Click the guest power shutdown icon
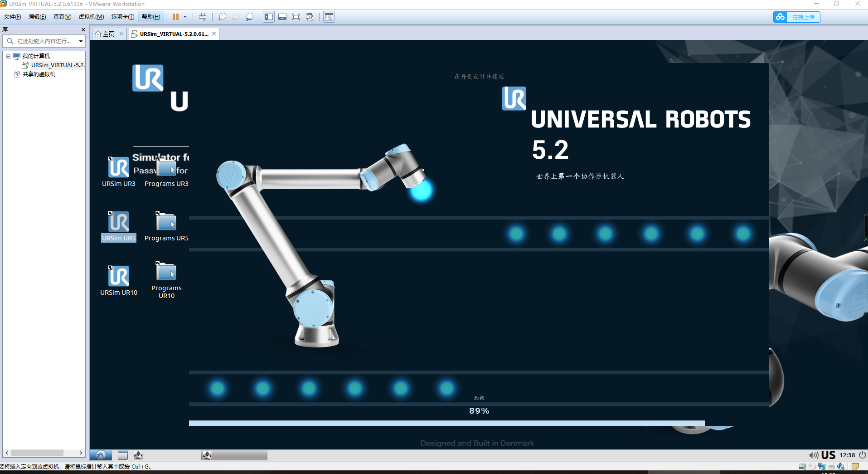This screenshot has width=868, height=474. click(x=863, y=455)
